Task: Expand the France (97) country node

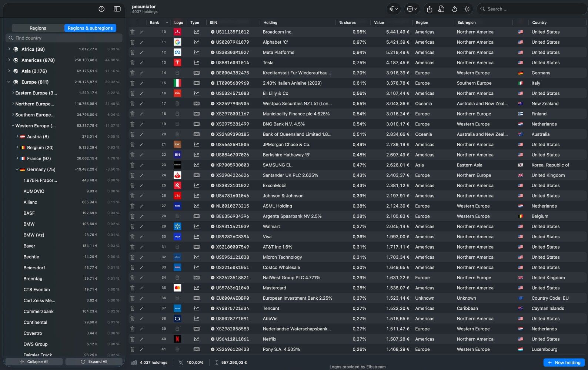Action: pyautogui.click(x=17, y=158)
